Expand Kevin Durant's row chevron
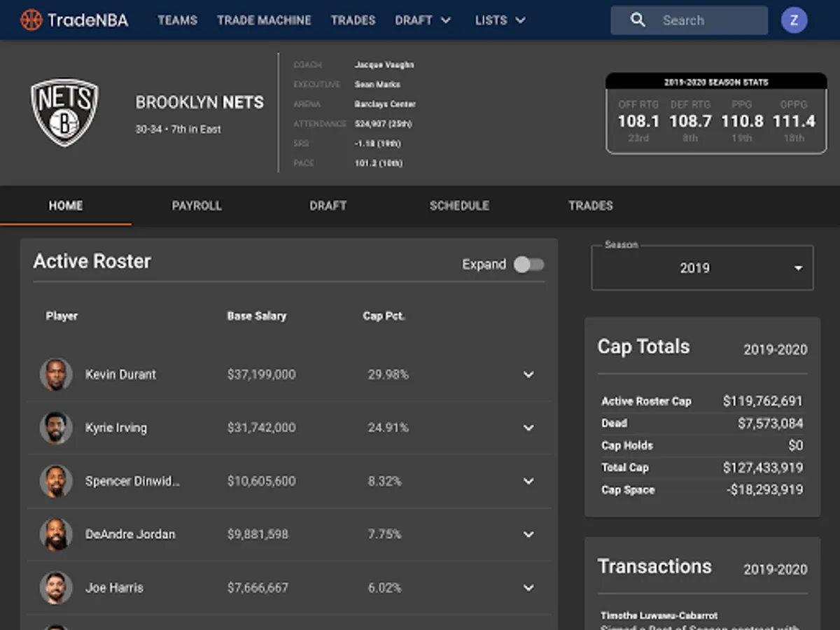The image size is (840, 630). coord(528,374)
